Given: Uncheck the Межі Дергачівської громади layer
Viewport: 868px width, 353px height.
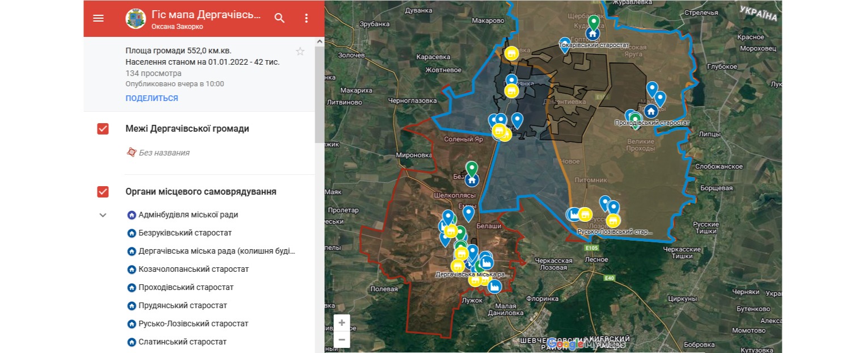Looking at the screenshot, I should (103, 129).
